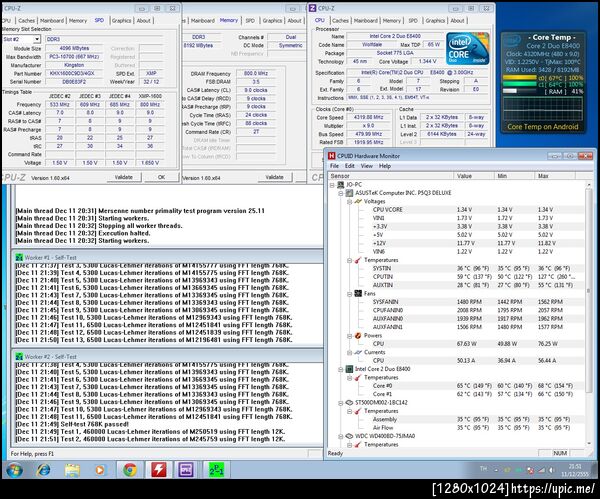Viewport: 600px width, 499px height.
Task: Open About tab in CPU-Z CPU window
Action: point(457,21)
